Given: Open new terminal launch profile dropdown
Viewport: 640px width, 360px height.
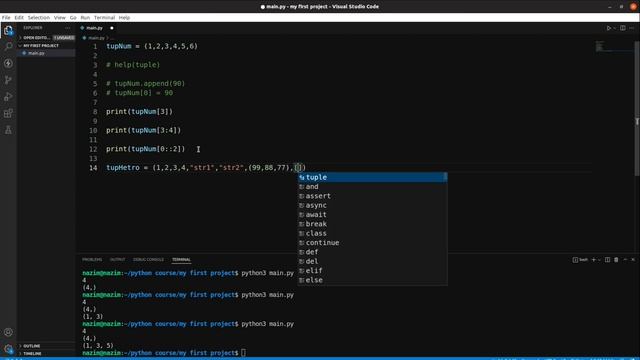Looking at the screenshot, I should [599, 260].
